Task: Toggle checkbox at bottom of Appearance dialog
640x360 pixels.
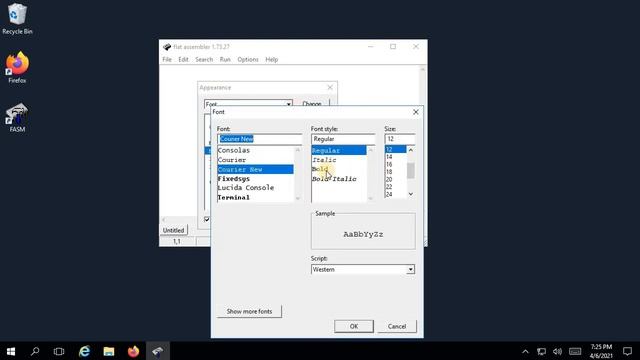Action: click(207, 219)
